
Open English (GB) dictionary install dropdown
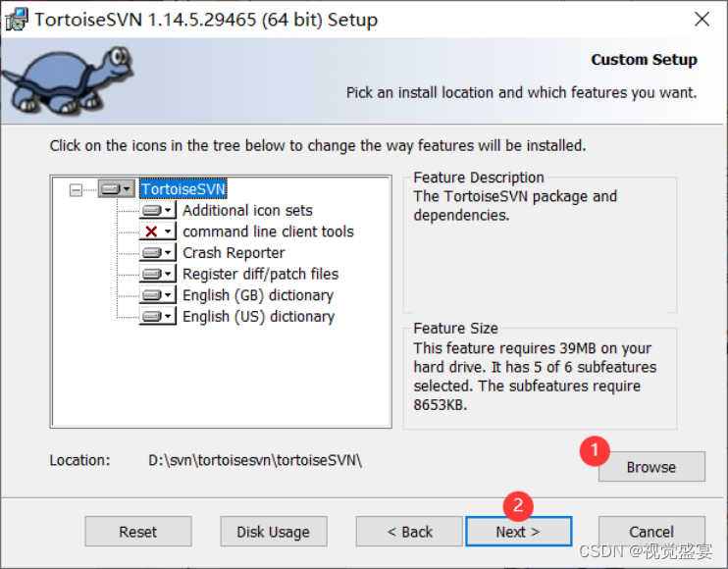click(x=157, y=295)
